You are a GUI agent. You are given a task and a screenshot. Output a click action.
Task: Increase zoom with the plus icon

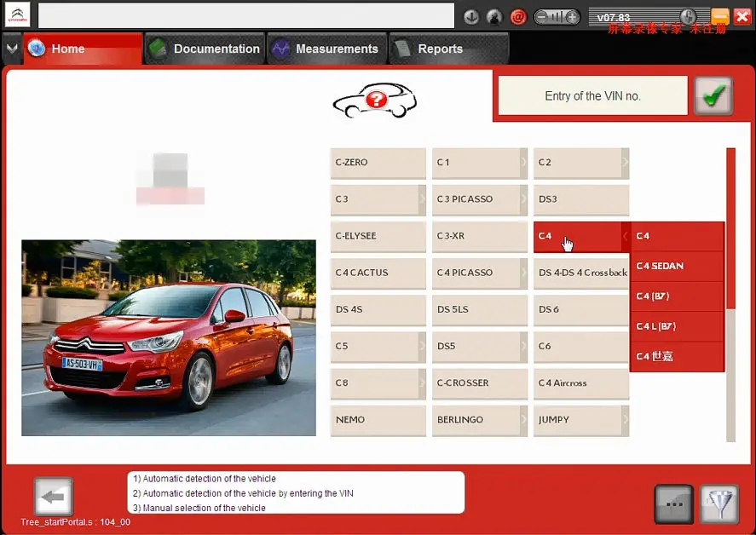572,17
